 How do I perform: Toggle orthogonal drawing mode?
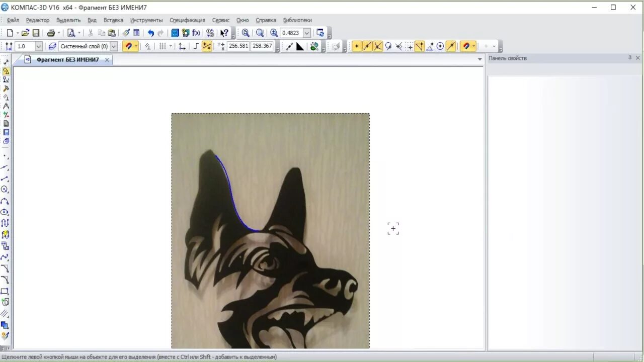pyautogui.click(x=196, y=46)
